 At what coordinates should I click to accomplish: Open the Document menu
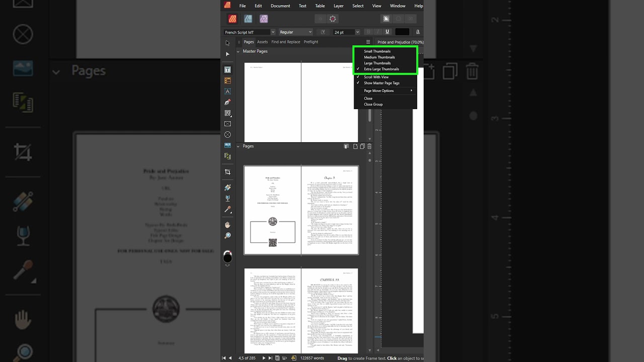(280, 6)
